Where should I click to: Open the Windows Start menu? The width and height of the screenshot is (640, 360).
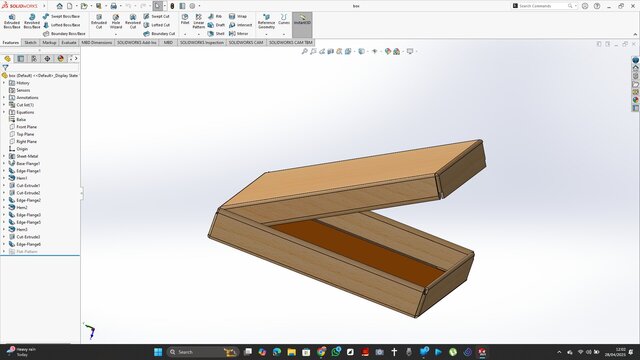(158, 352)
